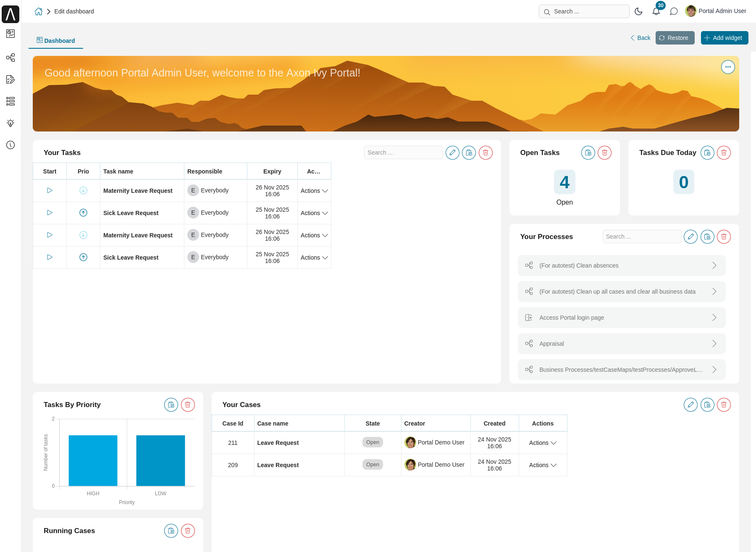Click the lightbulb ideas icon in the sidebar

[x=10, y=123]
